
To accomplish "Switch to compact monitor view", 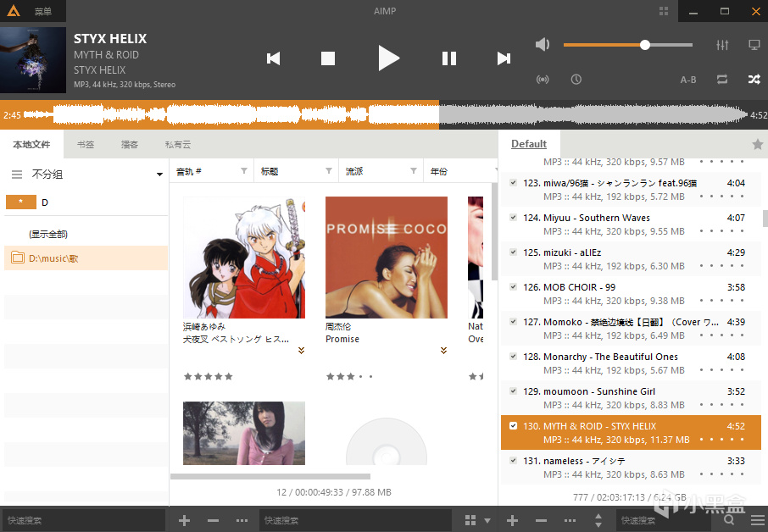I will (754, 45).
